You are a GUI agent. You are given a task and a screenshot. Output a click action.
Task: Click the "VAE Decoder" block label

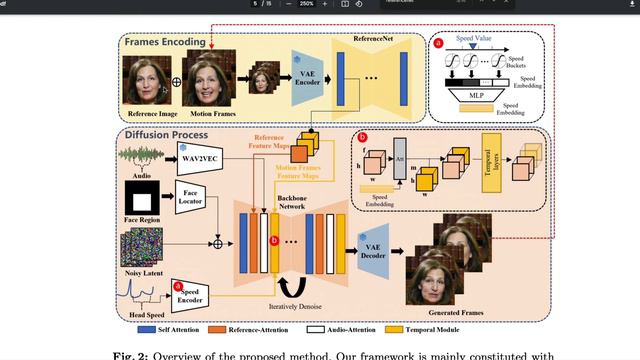[x=373, y=251]
